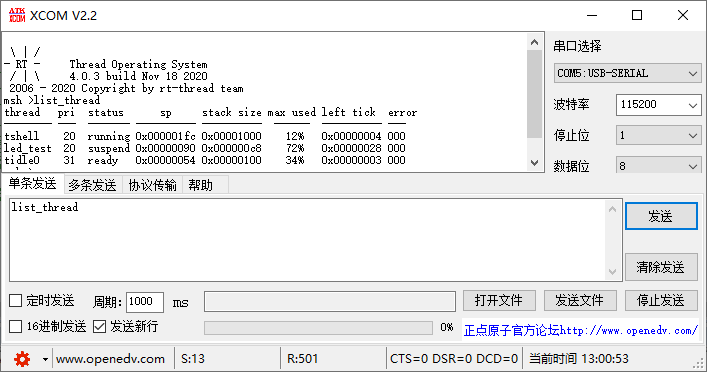The height and width of the screenshot is (372, 707).
Task: Click the www.openedv.com status bar entry
Action: click(x=110, y=359)
